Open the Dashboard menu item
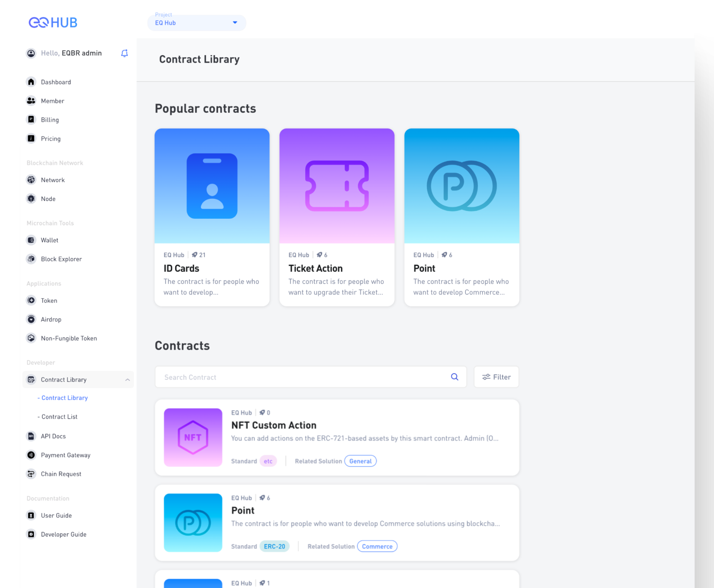 click(56, 82)
